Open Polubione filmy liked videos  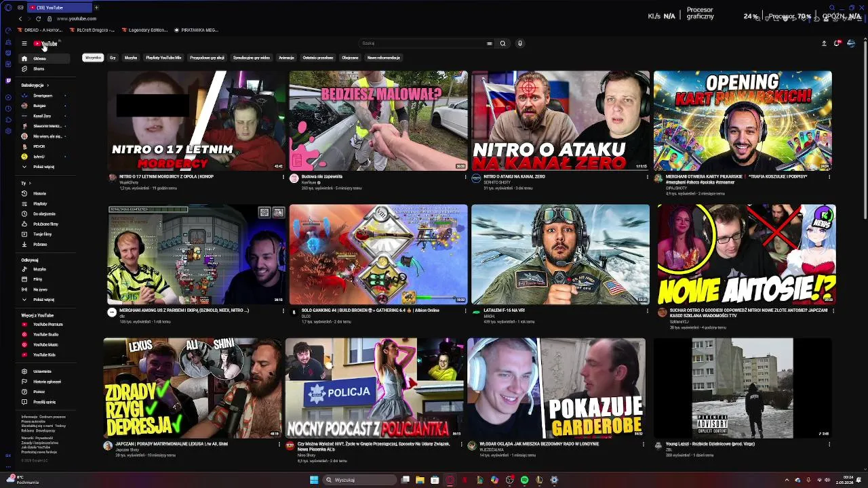click(x=45, y=224)
